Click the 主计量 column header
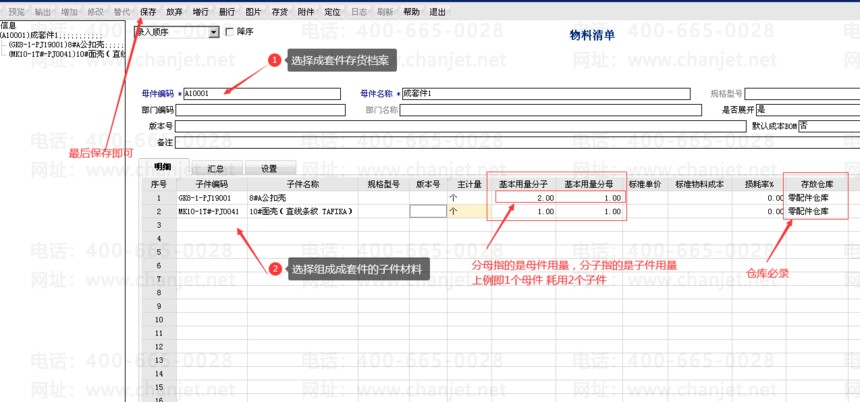This screenshot has height=402, width=860. pyautogui.click(x=469, y=185)
